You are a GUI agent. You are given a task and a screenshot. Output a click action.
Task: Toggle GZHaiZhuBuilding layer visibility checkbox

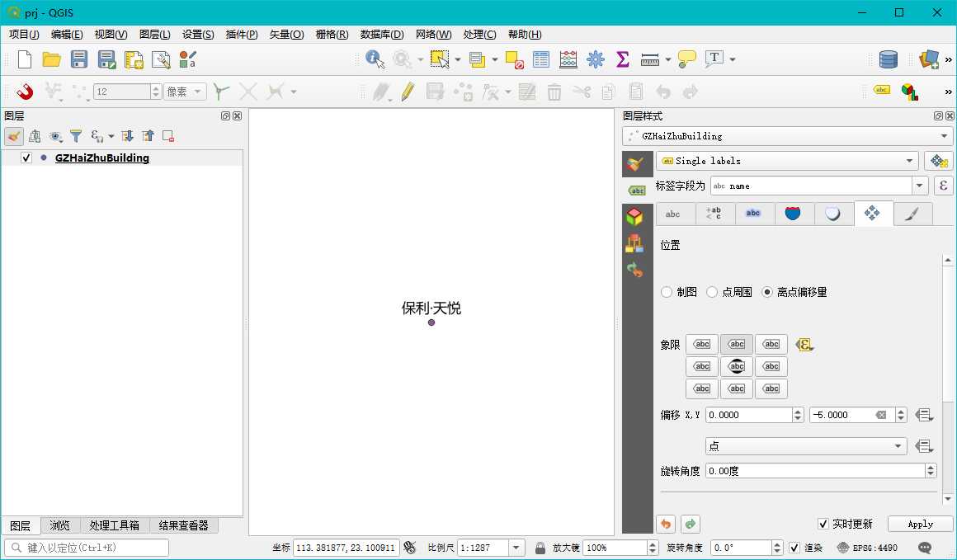(26, 158)
